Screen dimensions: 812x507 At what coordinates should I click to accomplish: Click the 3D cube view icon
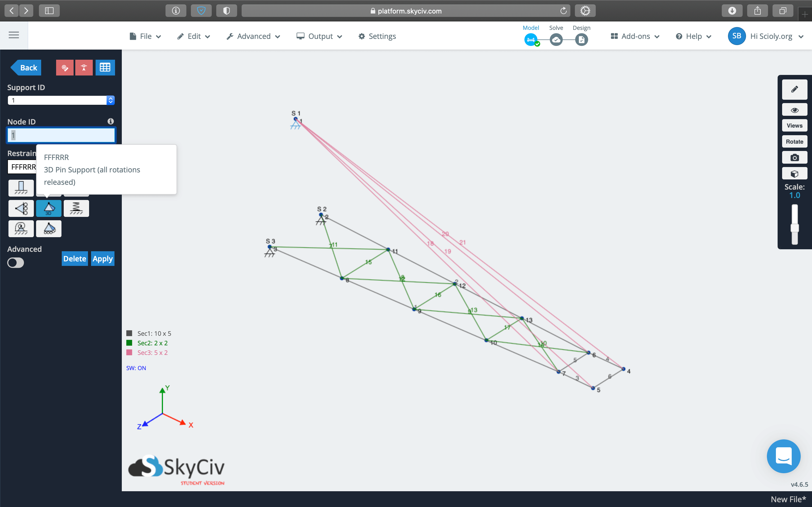click(x=794, y=174)
